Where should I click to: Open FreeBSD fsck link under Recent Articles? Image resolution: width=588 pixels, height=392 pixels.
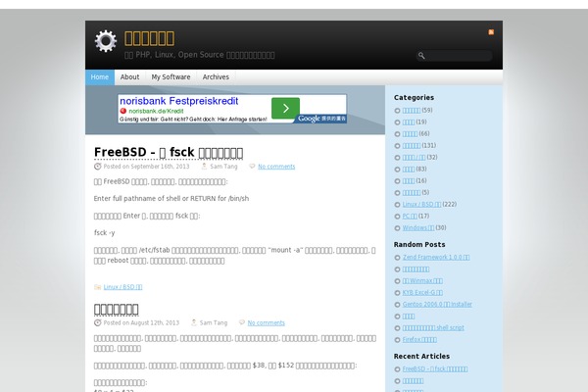pos(435,369)
